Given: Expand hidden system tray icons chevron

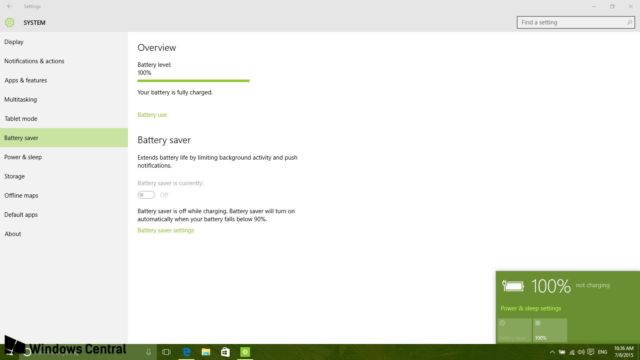Looking at the screenshot, I should click(x=552, y=352).
